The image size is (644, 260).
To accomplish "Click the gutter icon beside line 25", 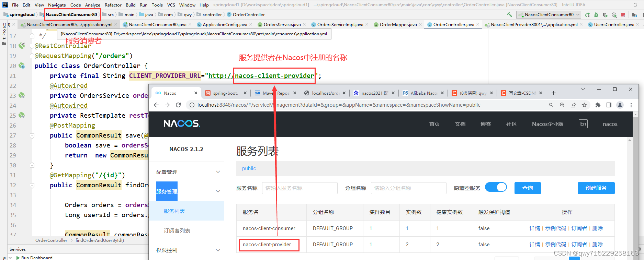I will point(22,115).
